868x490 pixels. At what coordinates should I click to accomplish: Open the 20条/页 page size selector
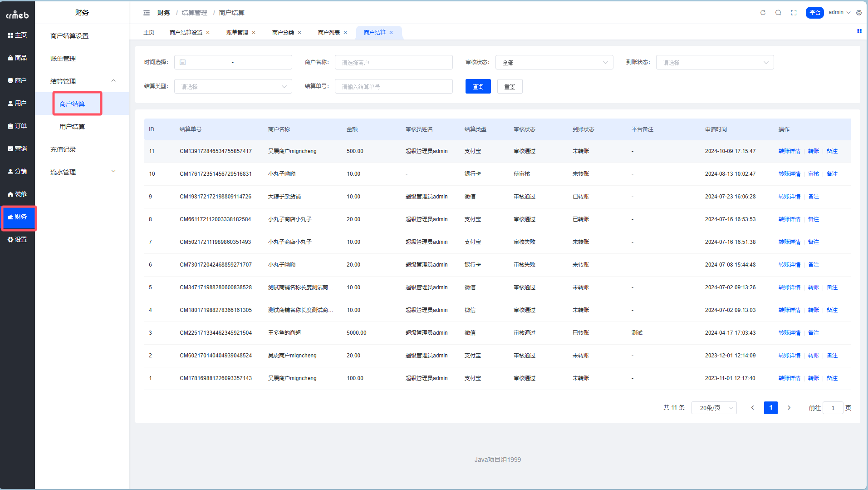click(714, 408)
